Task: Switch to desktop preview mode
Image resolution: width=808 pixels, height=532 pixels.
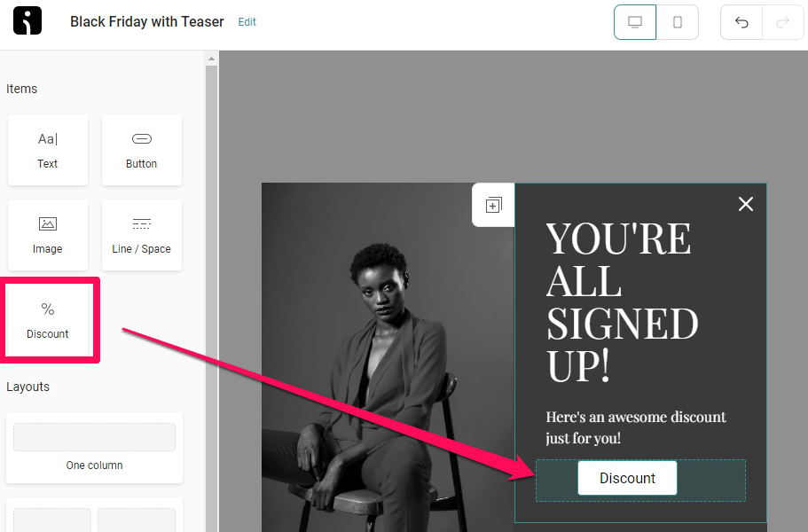Action: coord(635,22)
